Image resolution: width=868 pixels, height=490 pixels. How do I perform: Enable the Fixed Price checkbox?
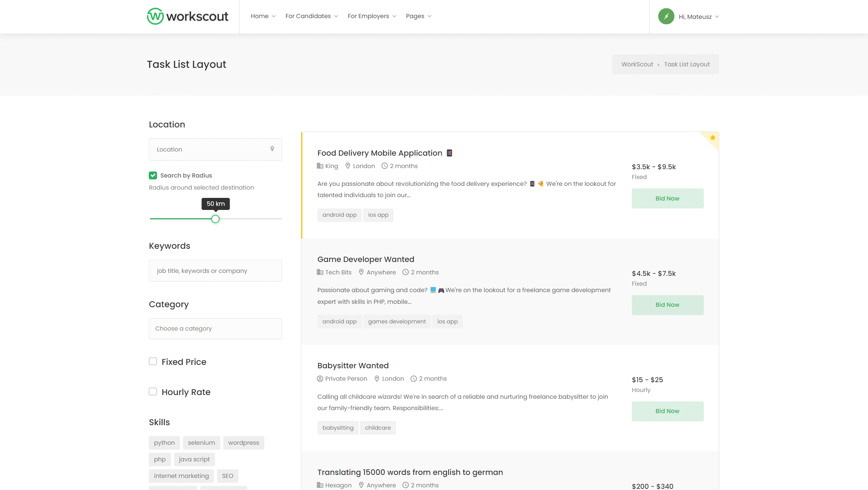pyautogui.click(x=153, y=361)
